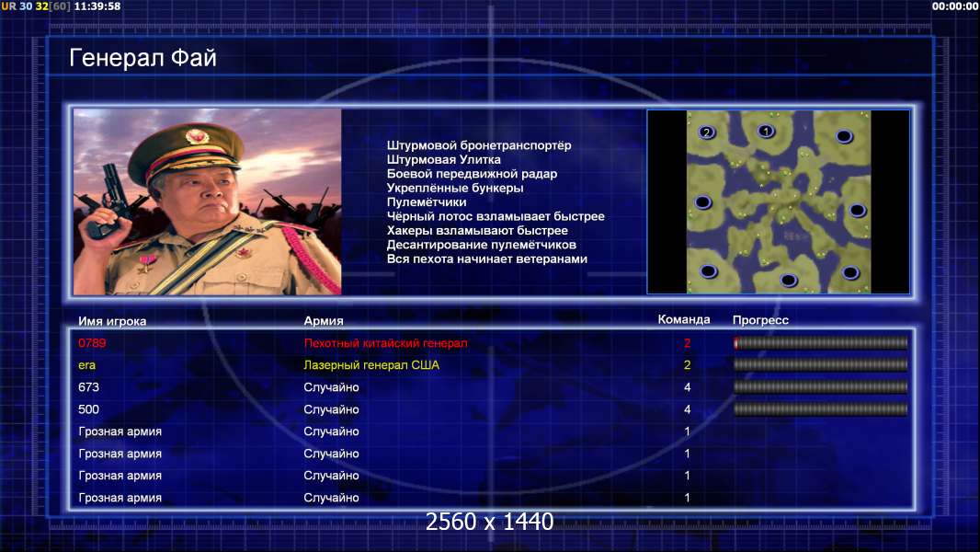
Task: Click player era's loading progress bar
Action: tap(820, 365)
